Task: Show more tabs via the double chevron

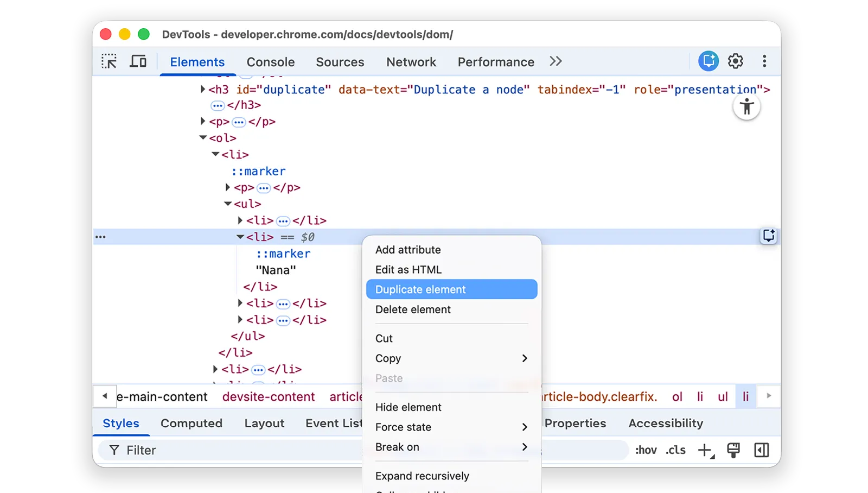Action: pyautogui.click(x=556, y=61)
